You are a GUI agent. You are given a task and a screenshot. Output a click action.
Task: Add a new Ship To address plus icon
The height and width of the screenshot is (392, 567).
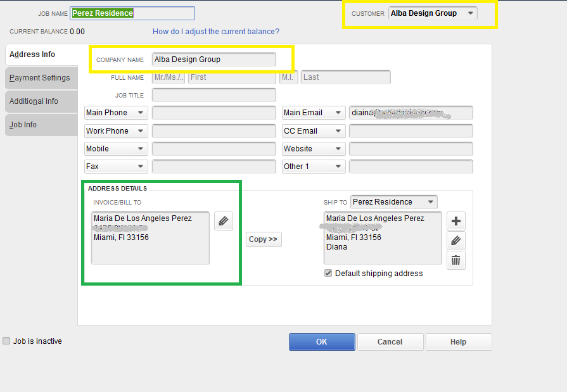pyautogui.click(x=456, y=221)
